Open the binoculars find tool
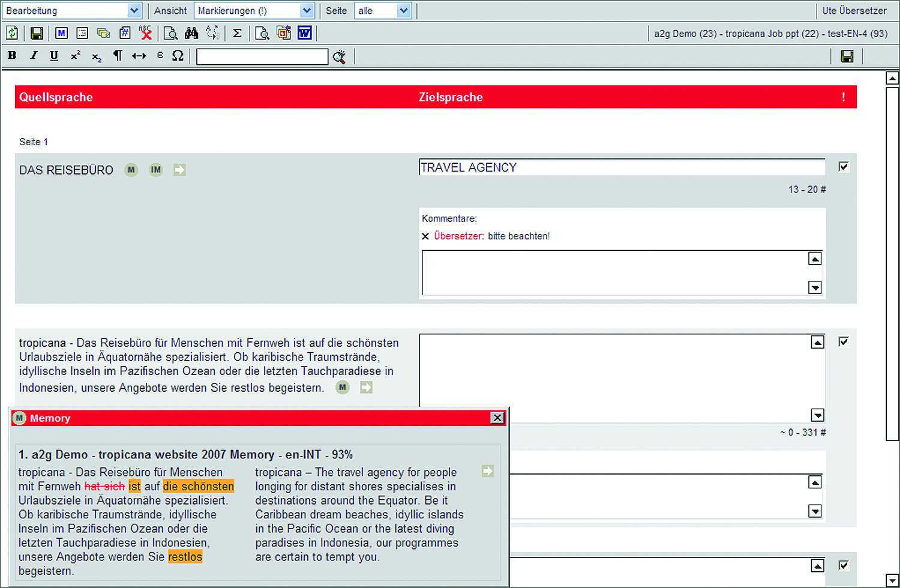Screen dimensions: 900x588 coord(191,33)
